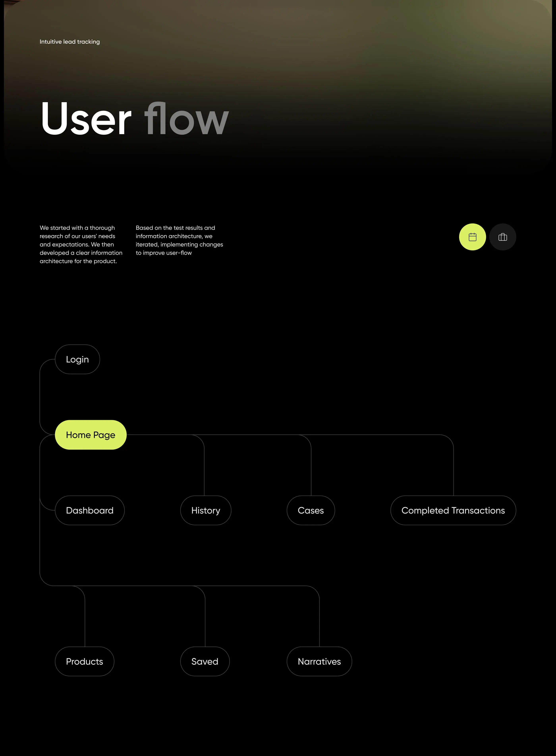Toggle the inactive briefcase view
The width and height of the screenshot is (556, 756).
pos(502,237)
